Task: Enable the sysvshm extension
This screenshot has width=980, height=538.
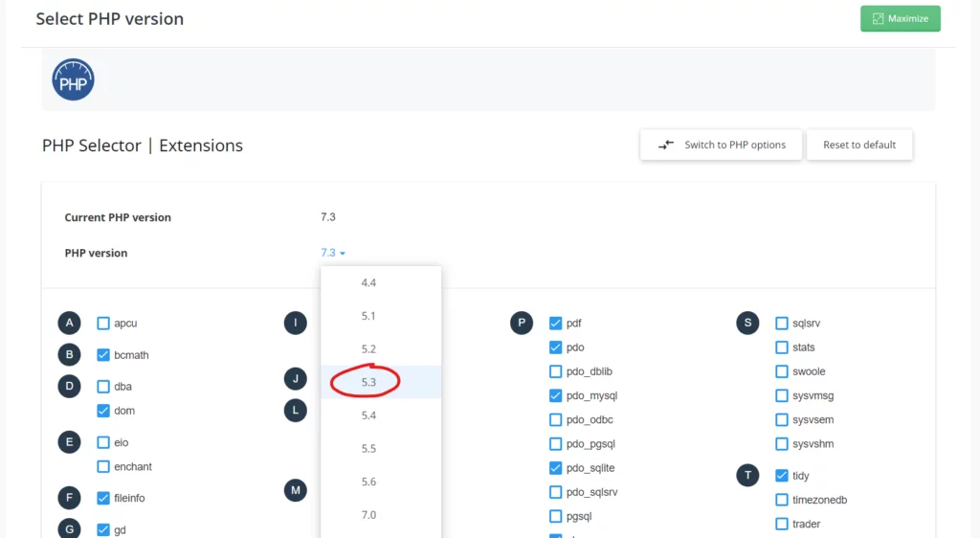Action: tap(782, 444)
